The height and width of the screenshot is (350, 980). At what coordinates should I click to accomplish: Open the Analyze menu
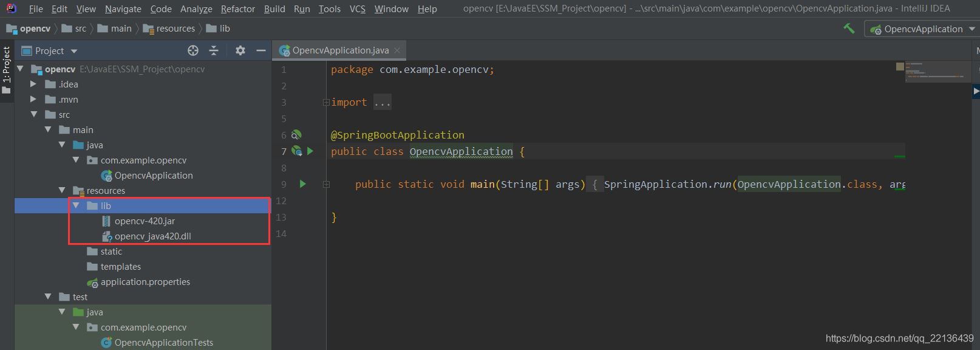pyautogui.click(x=196, y=9)
